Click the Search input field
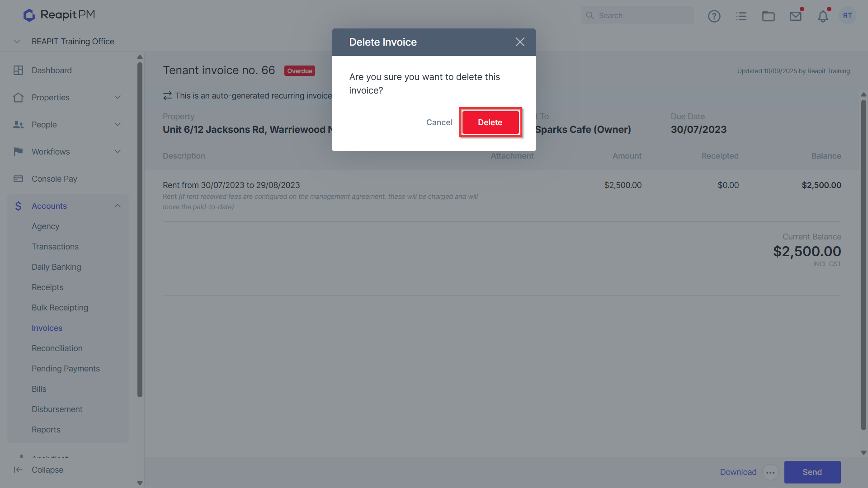The image size is (868, 488). 637,15
